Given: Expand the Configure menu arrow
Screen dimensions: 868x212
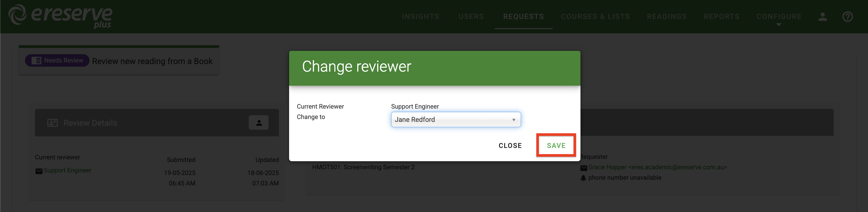Looking at the screenshot, I should (778, 24).
